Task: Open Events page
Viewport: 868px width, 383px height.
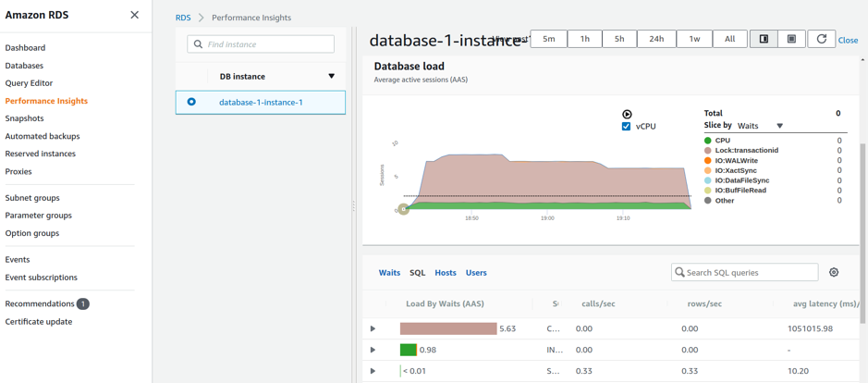Action: pos(18,259)
